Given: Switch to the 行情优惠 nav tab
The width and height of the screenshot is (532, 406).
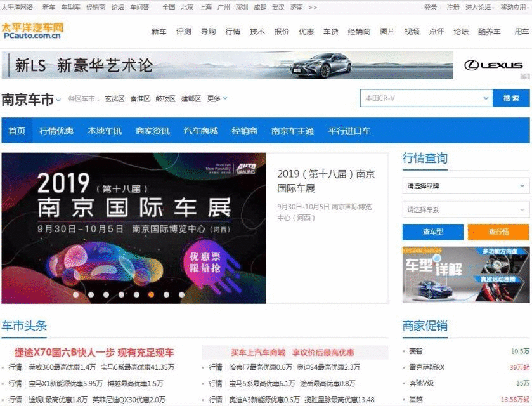Looking at the screenshot, I should point(56,131).
